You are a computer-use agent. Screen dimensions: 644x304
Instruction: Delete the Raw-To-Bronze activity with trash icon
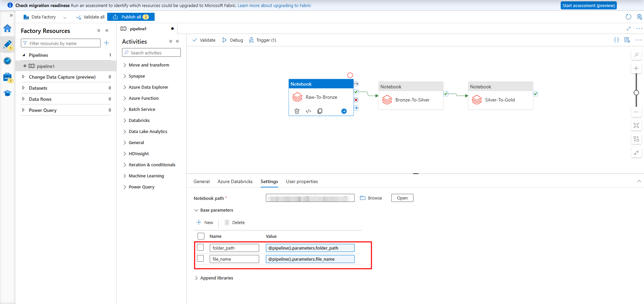[297, 111]
